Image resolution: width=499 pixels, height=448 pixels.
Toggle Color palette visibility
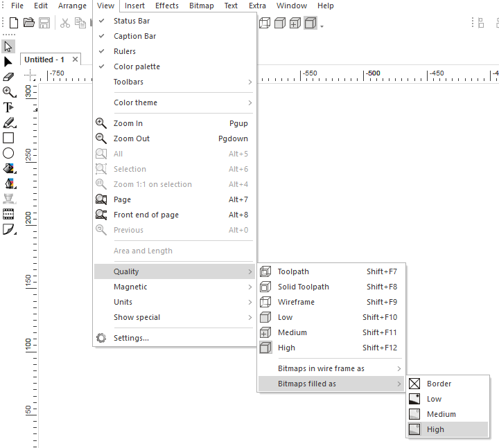pyautogui.click(x=175, y=66)
